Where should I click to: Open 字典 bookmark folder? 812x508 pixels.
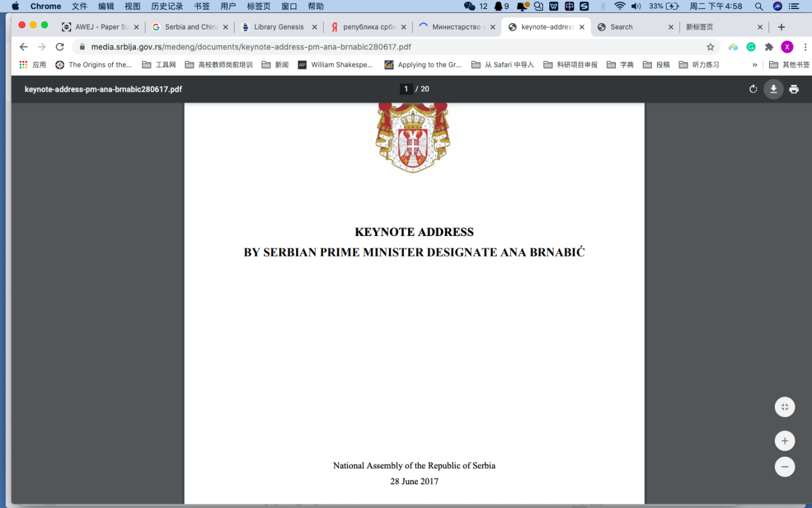click(620, 65)
